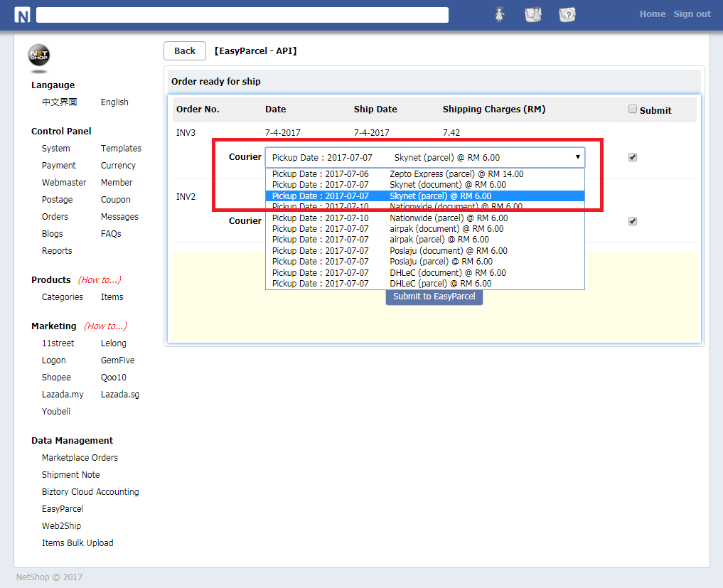The image size is (723, 588).
Task: Open Qoo10 marketing link
Action: (x=114, y=378)
